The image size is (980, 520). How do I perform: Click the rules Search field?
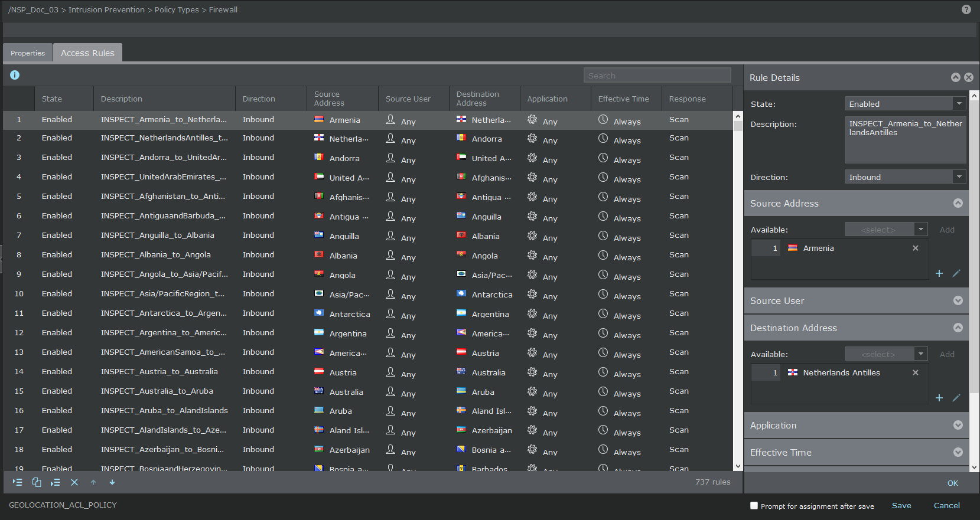[657, 75]
